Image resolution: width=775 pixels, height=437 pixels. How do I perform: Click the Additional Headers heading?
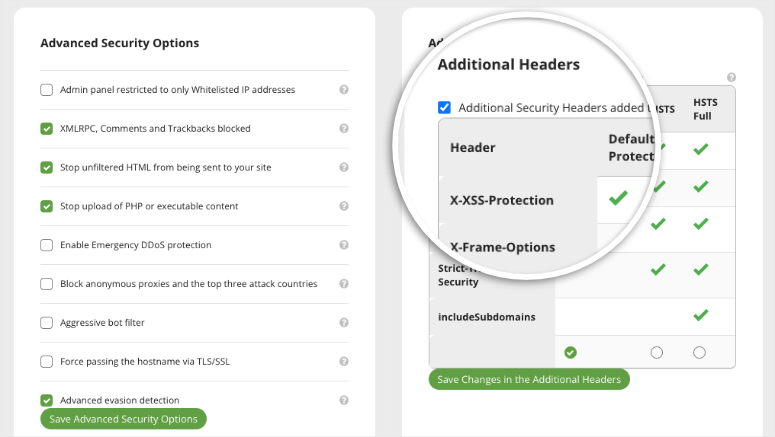509,64
